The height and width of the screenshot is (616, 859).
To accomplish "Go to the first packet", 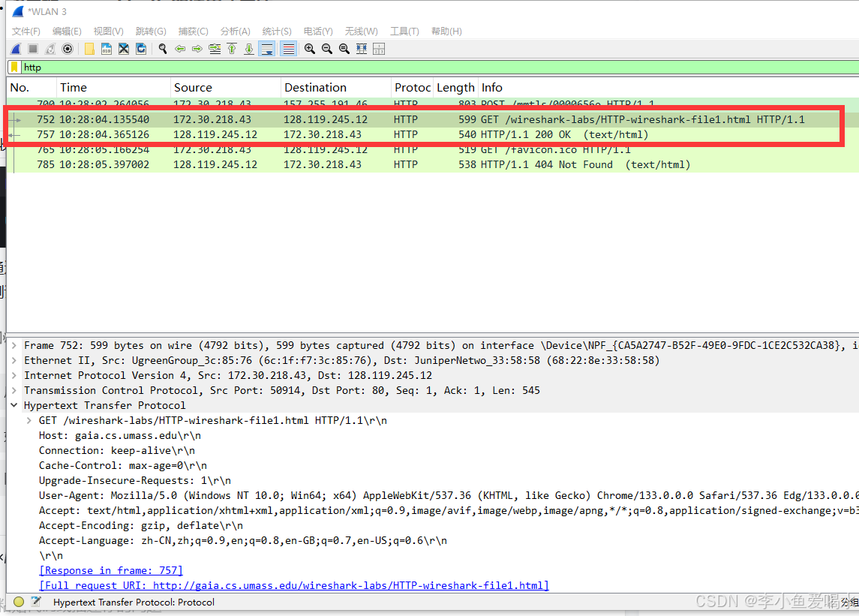I will click(x=231, y=49).
